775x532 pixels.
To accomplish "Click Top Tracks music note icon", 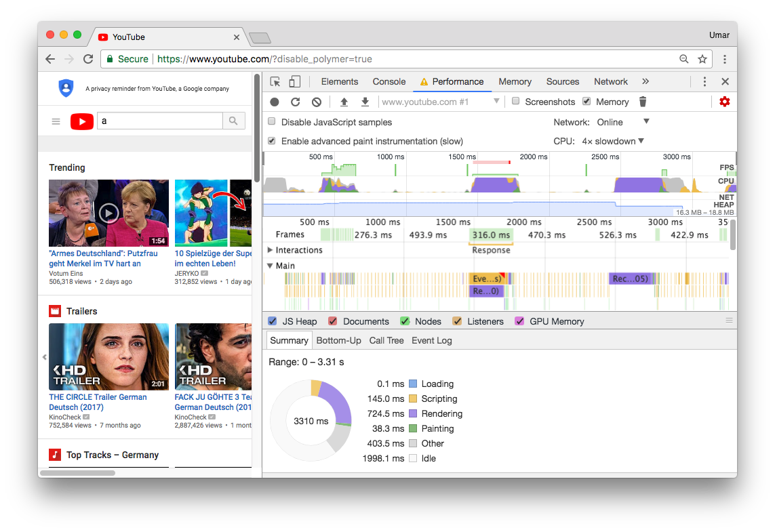I will pos(55,455).
